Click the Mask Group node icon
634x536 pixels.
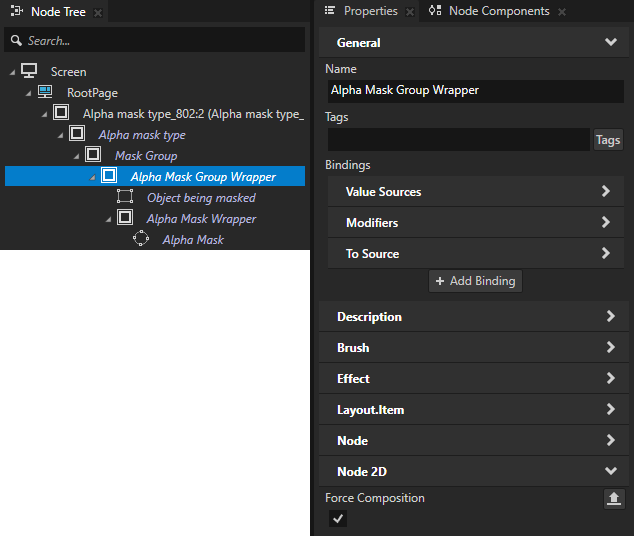coord(93,155)
